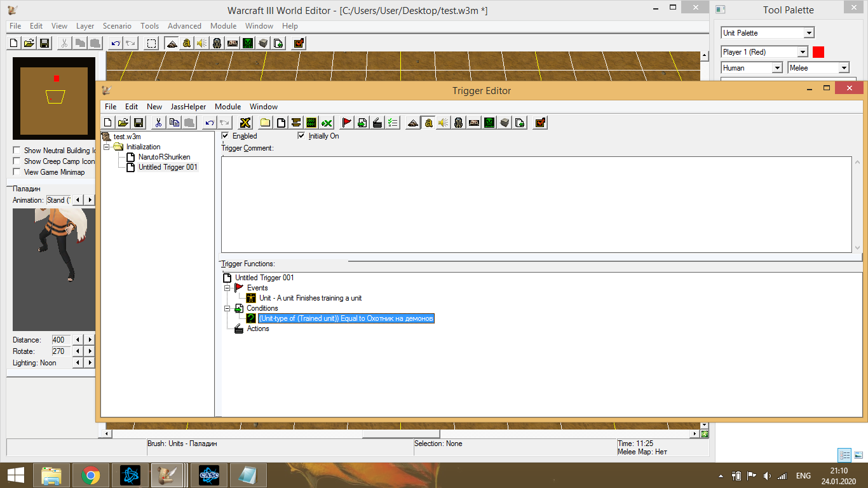Select the Actions node in Trigger Functions
Viewport: 868px width, 488px height.
tap(258, 329)
